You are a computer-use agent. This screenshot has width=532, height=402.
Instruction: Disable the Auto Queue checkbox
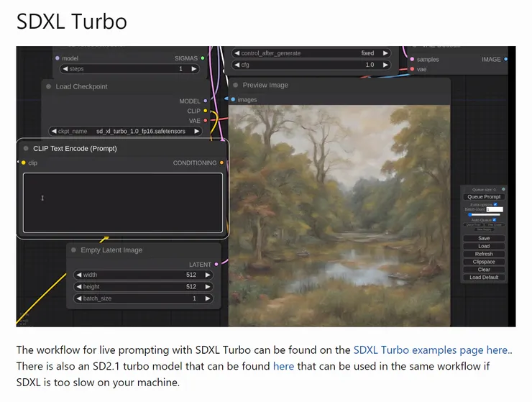pyautogui.click(x=495, y=220)
